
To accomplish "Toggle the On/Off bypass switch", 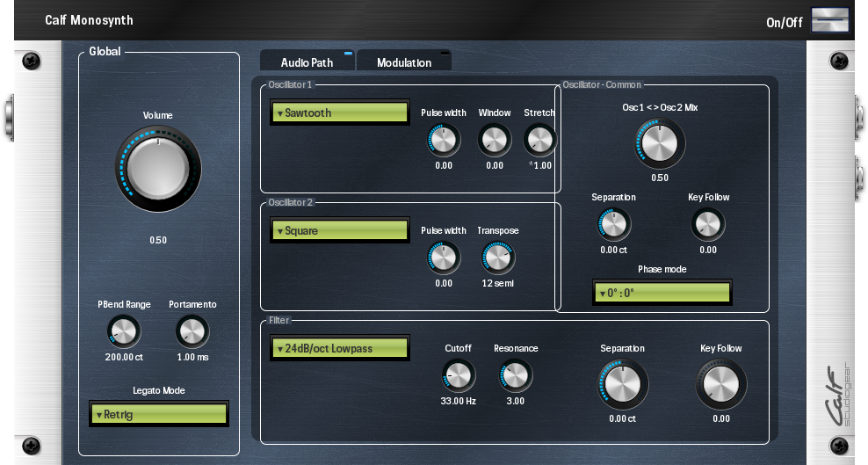I will pos(830,20).
